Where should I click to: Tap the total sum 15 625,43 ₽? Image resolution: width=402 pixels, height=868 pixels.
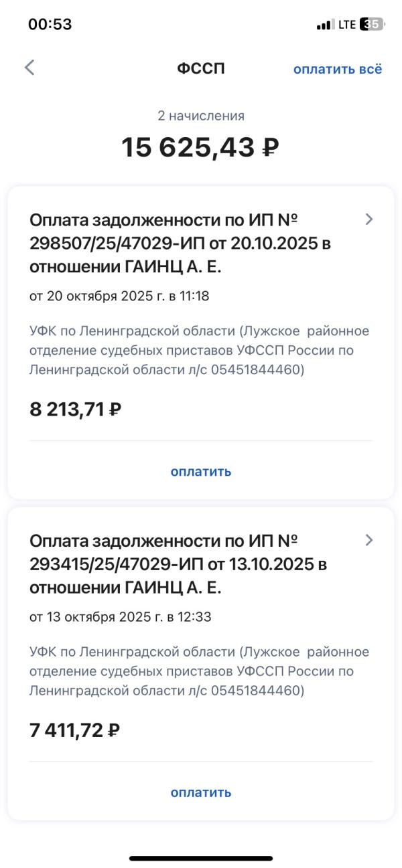click(x=200, y=147)
